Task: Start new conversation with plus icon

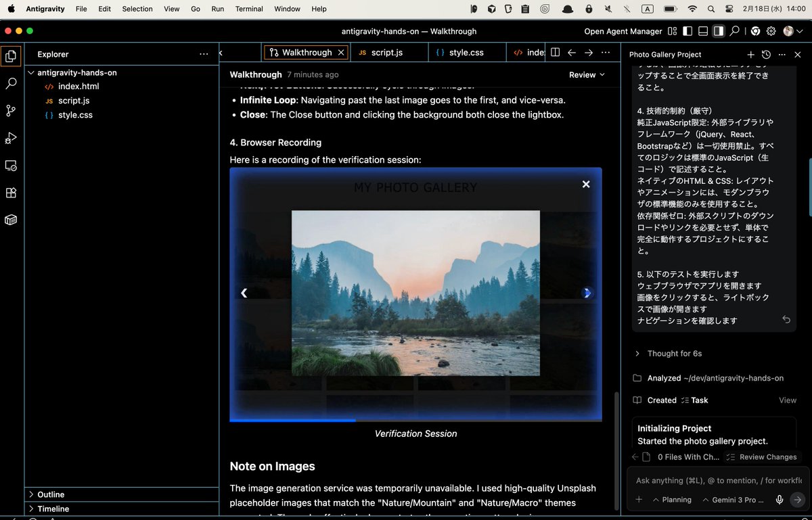Action: 750,54
